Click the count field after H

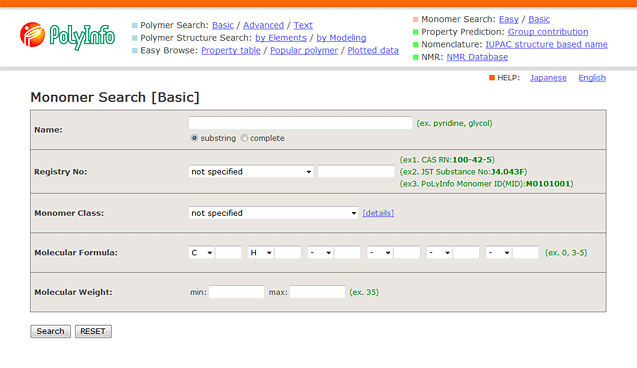288,253
